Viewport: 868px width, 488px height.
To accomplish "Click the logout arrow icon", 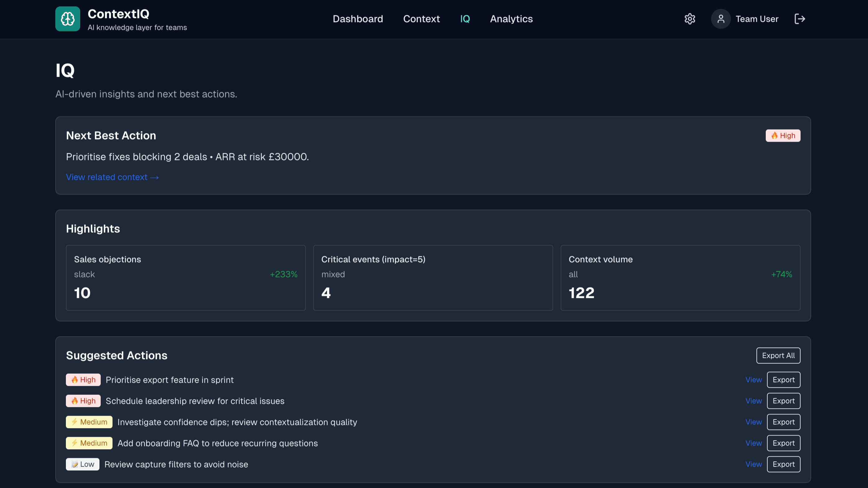I will (800, 19).
